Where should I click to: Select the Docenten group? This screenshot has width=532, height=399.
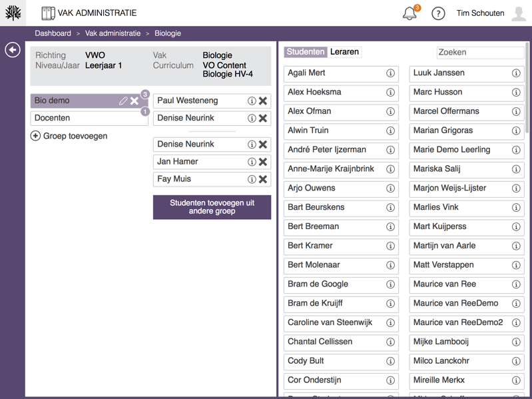click(x=89, y=118)
